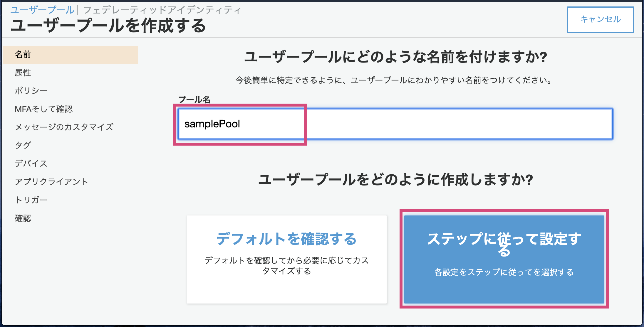644x327 pixels.
Task: Open アプリクライアント sidebar entry
Action: tap(51, 182)
